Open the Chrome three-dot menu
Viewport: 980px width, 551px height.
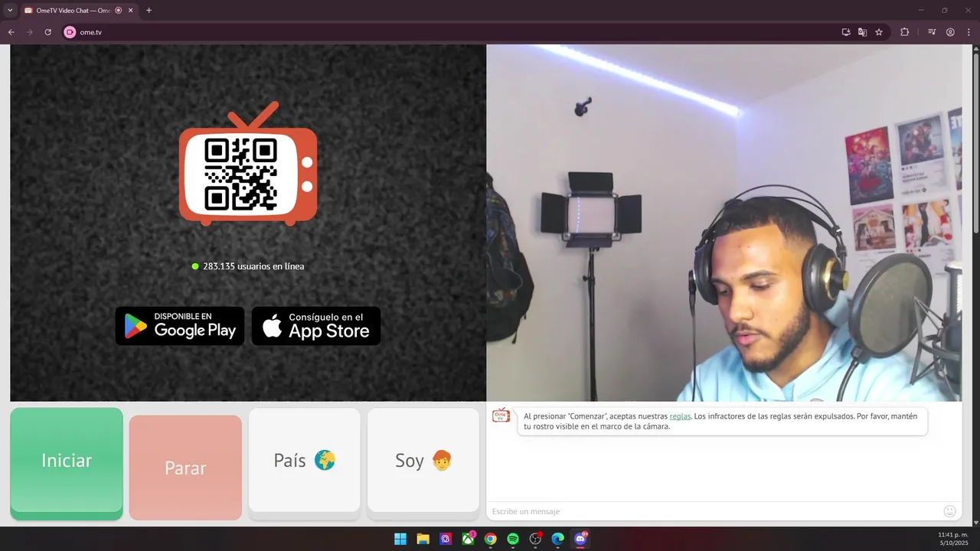point(969,32)
